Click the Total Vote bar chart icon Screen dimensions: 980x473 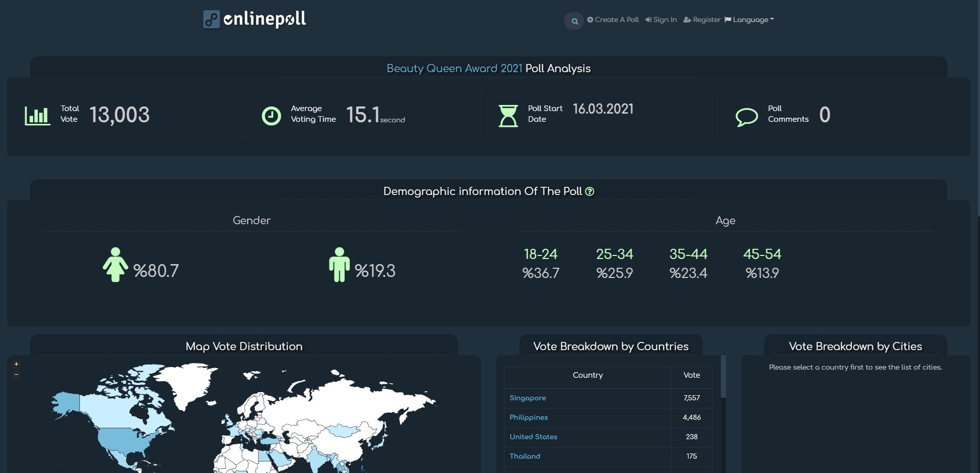(x=37, y=116)
